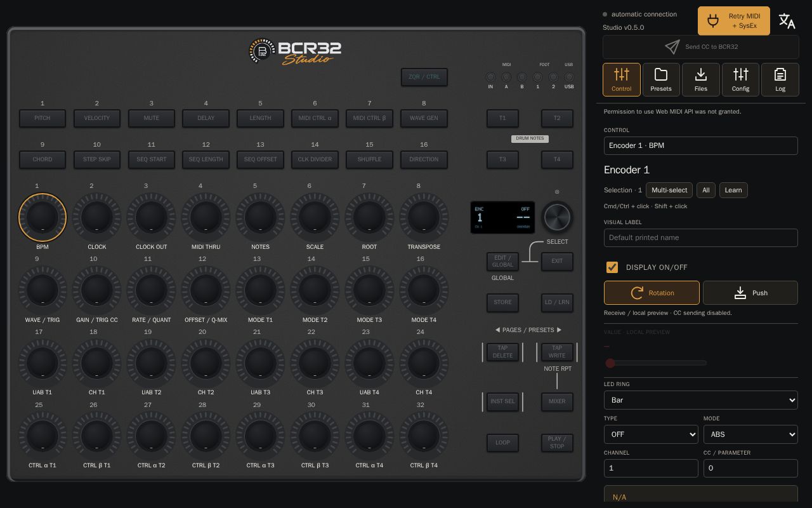
Task: Select the Rotation mode toggle
Action: [652, 293]
